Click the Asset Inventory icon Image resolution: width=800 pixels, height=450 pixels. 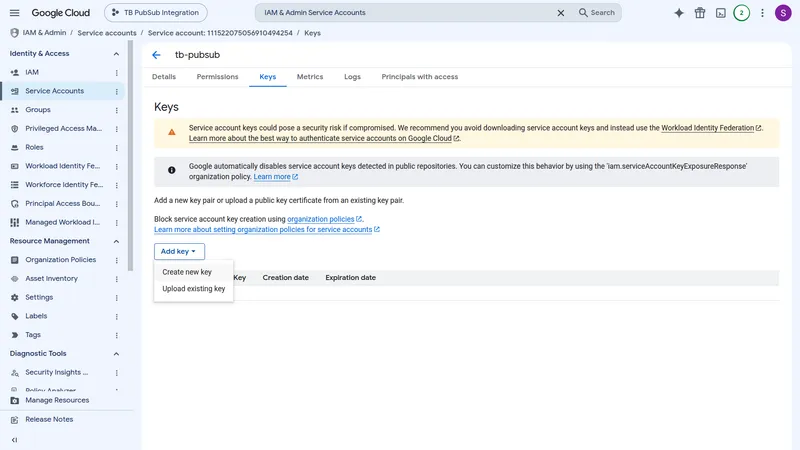coord(15,279)
